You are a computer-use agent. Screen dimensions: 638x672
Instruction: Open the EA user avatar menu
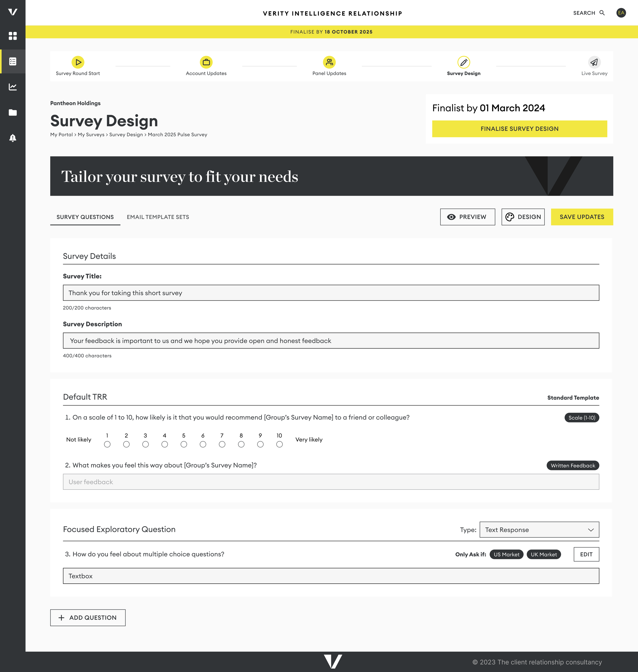pos(621,13)
